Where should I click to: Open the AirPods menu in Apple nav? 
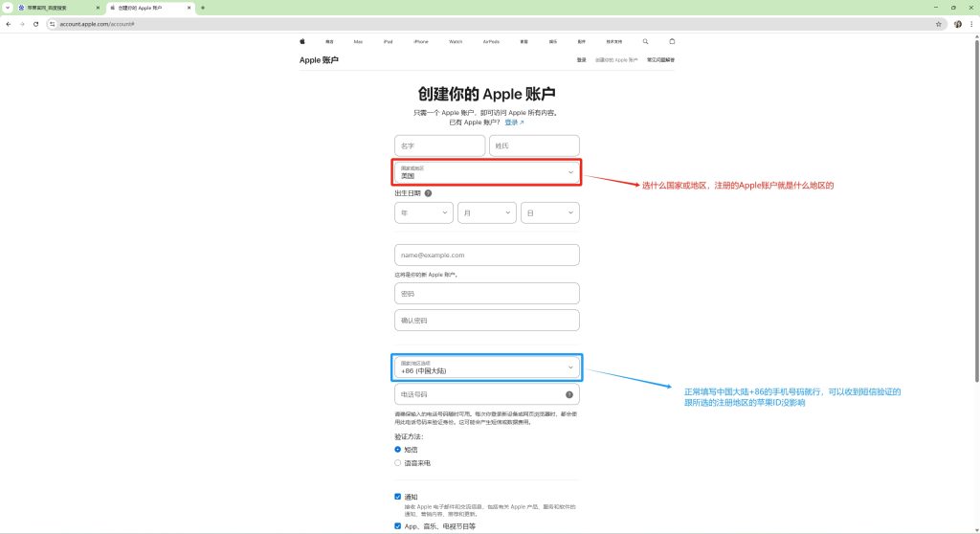point(491,42)
